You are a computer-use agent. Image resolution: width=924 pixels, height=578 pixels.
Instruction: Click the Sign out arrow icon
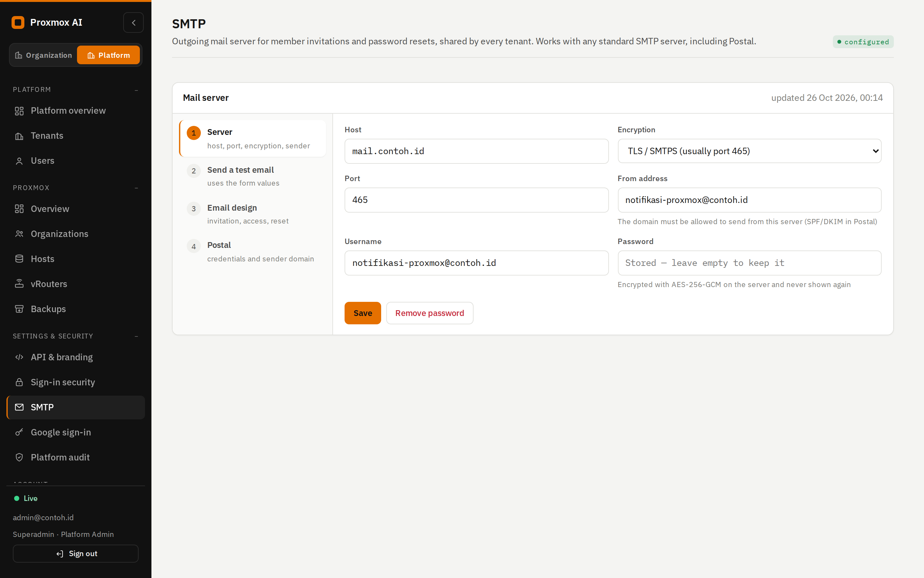60,554
